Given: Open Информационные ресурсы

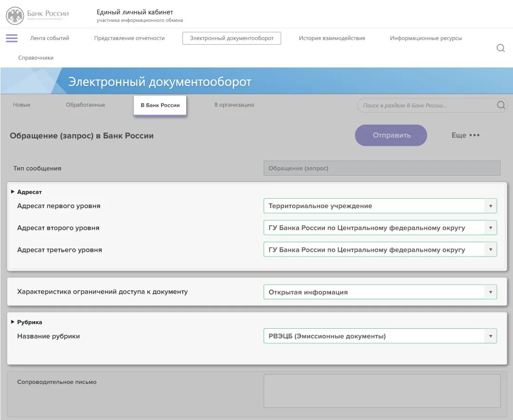Looking at the screenshot, I should (x=426, y=38).
